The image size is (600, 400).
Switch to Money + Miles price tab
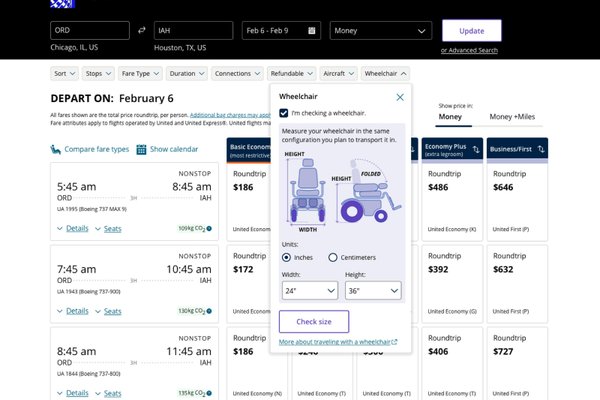(512, 117)
